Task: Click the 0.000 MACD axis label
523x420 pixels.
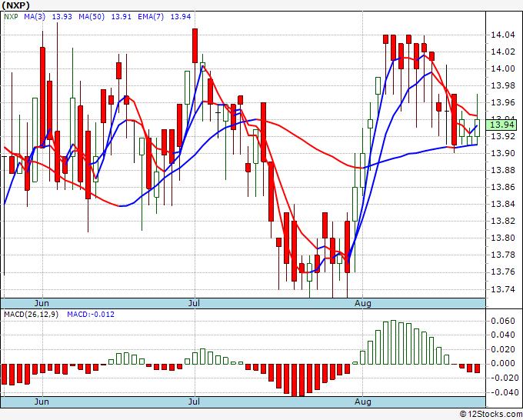Action: [505, 363]
